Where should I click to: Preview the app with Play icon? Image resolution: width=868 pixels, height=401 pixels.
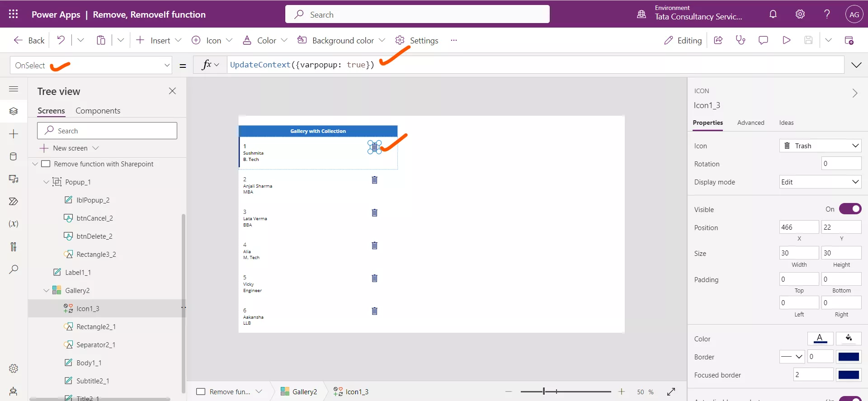(x=786, y=40)
